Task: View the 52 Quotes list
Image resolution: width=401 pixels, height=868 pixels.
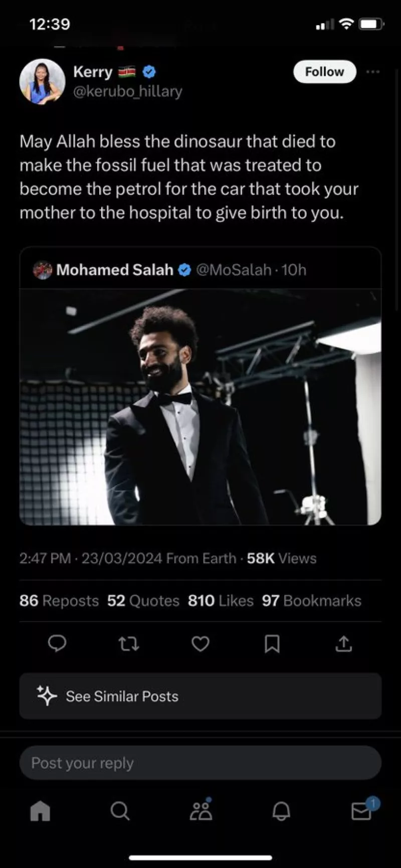Action: click(x=143, y=601)
